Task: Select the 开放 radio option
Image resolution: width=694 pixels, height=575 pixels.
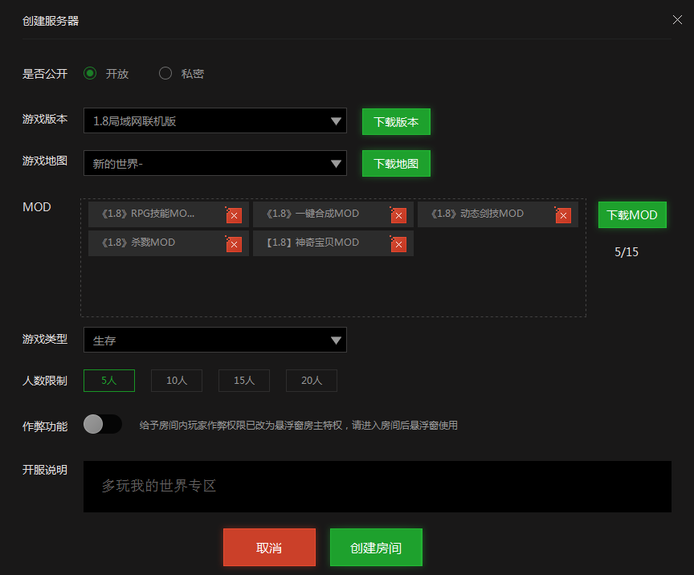Action: tap(90, 73)
